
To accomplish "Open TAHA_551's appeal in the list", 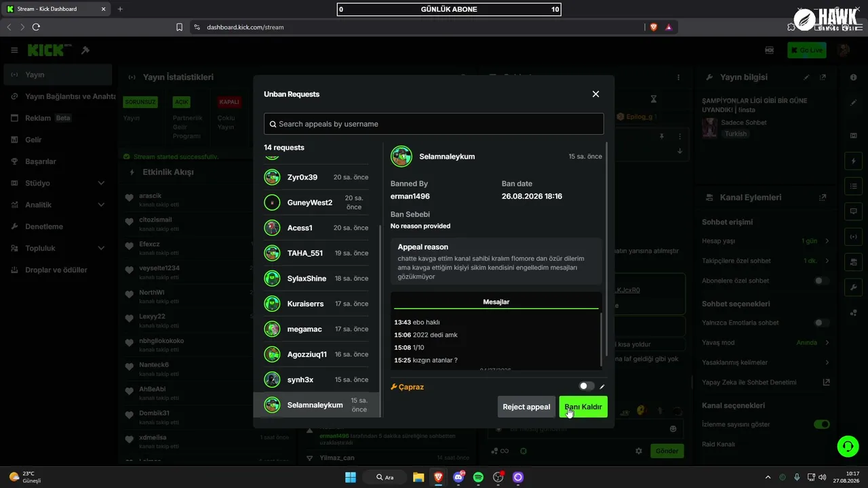I will [317, 253].
